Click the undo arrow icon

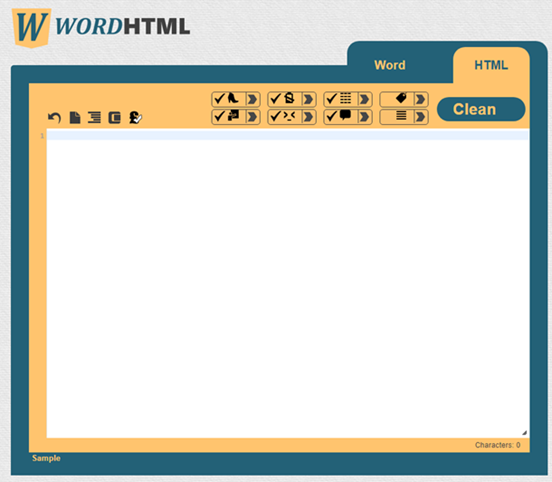click(x=54, y=118)
